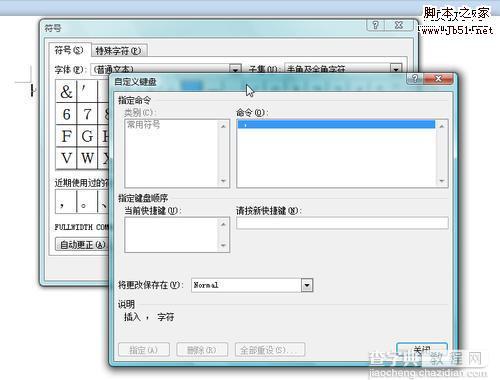Switch to the 符号(S) tab

coord(69,50)
